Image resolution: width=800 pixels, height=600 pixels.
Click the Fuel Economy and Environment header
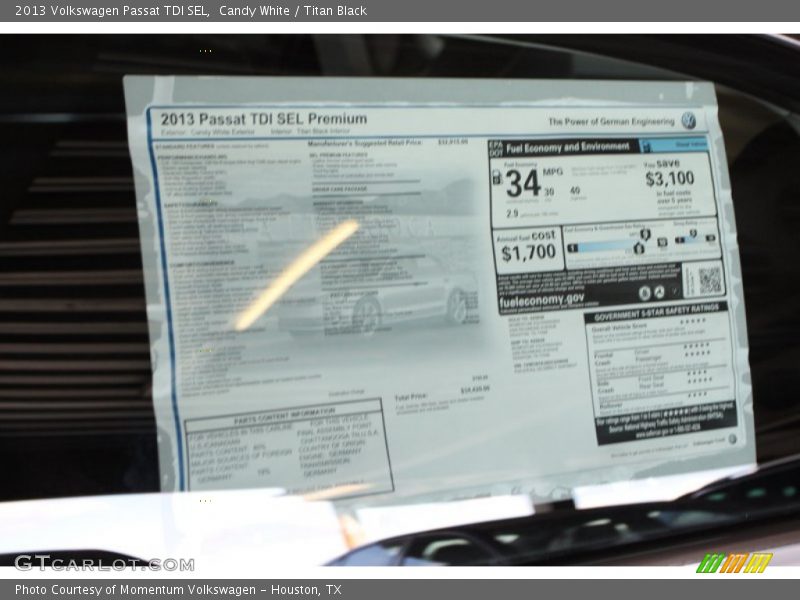566,147
